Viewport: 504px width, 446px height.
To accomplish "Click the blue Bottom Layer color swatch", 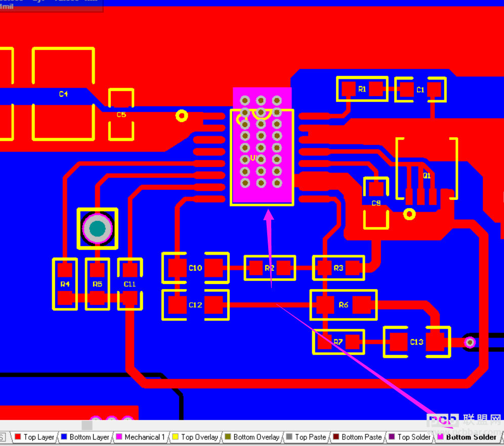I will point(64,437).
